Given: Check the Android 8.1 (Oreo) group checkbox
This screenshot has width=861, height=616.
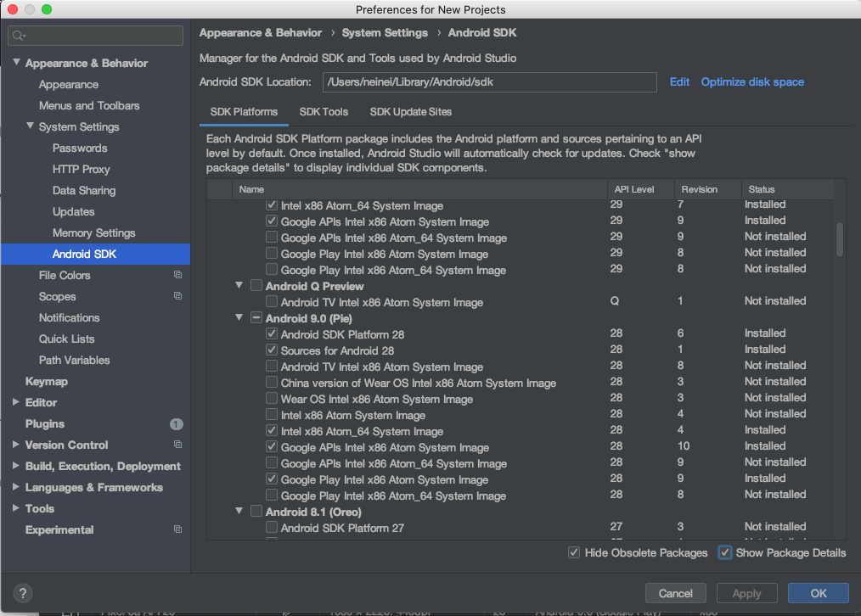Looking at the screenshot, I should pos(256,512).
